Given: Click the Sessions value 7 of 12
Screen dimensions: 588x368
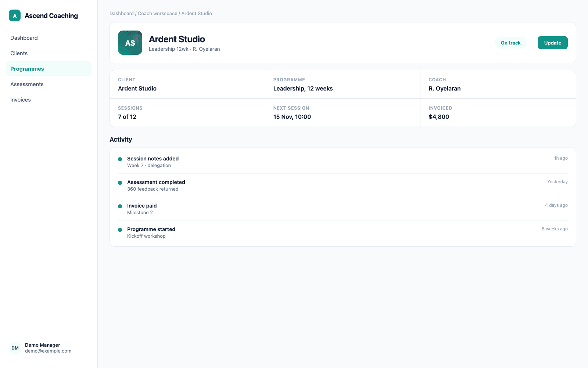Looking at the screenshot, I should click(127, 117).
